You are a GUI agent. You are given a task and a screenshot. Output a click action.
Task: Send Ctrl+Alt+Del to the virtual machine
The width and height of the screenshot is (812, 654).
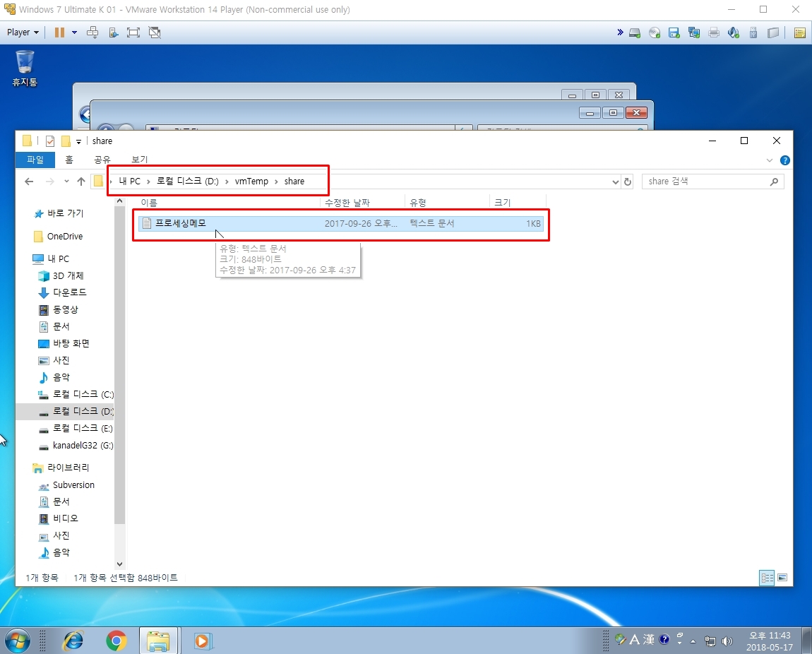(92, 32)
